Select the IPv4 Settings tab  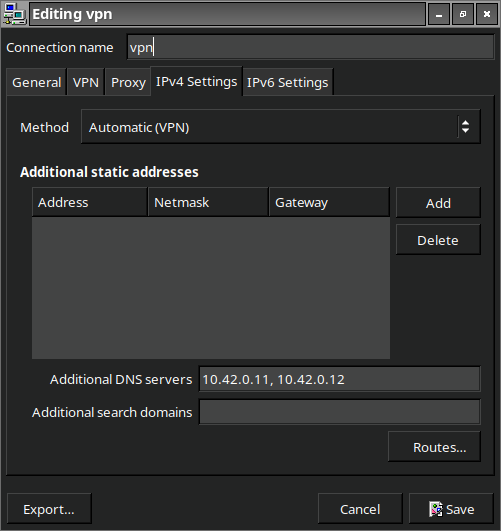(196, 82)
